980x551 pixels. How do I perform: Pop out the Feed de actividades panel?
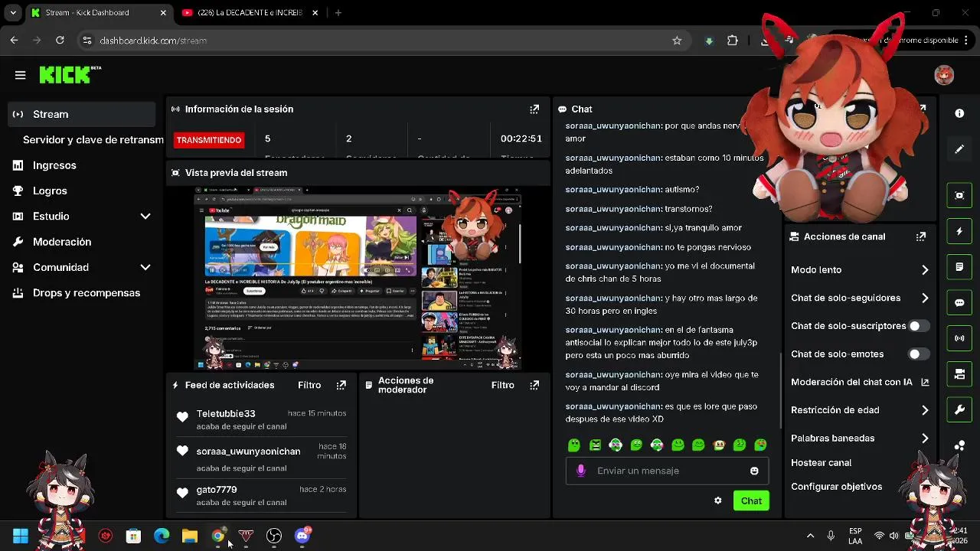coord(341,385)
